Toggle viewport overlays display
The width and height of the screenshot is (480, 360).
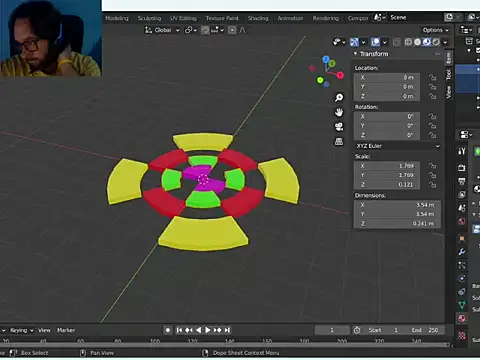click(375, 42)
